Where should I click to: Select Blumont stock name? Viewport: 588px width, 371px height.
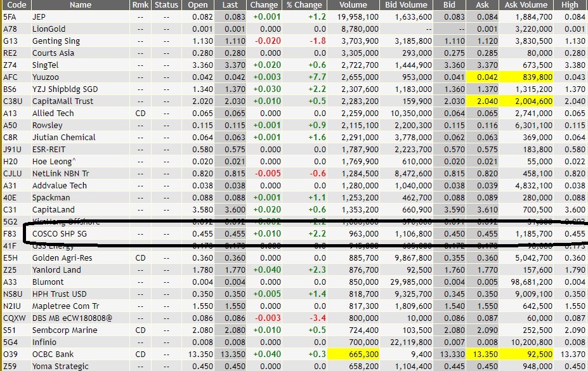point(48,282)
